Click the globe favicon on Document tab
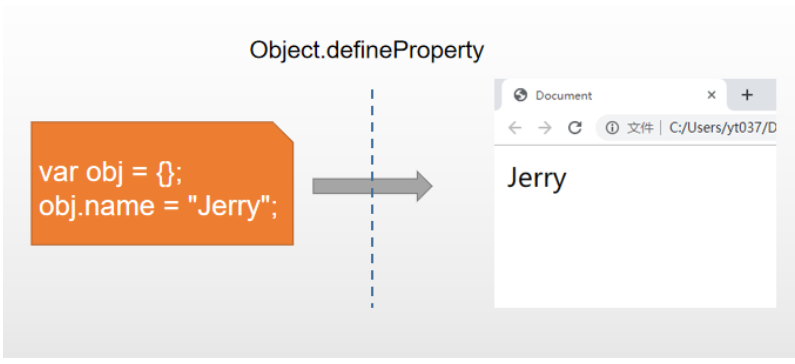795x364 pixels. (520, 95)
